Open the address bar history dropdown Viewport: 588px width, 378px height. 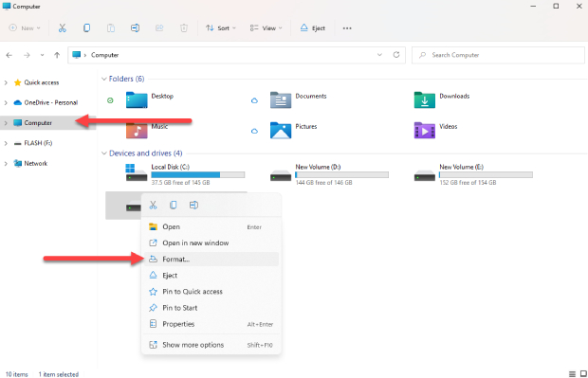379,55
